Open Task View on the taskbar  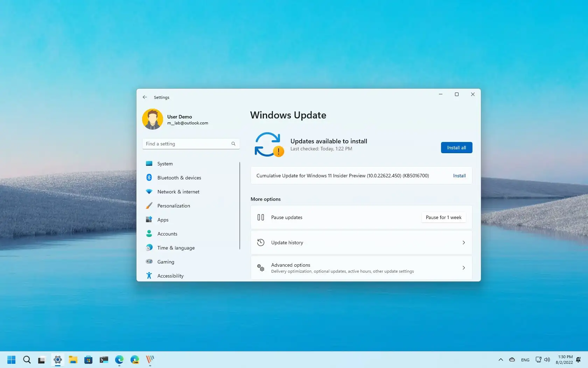coord(42,360)
